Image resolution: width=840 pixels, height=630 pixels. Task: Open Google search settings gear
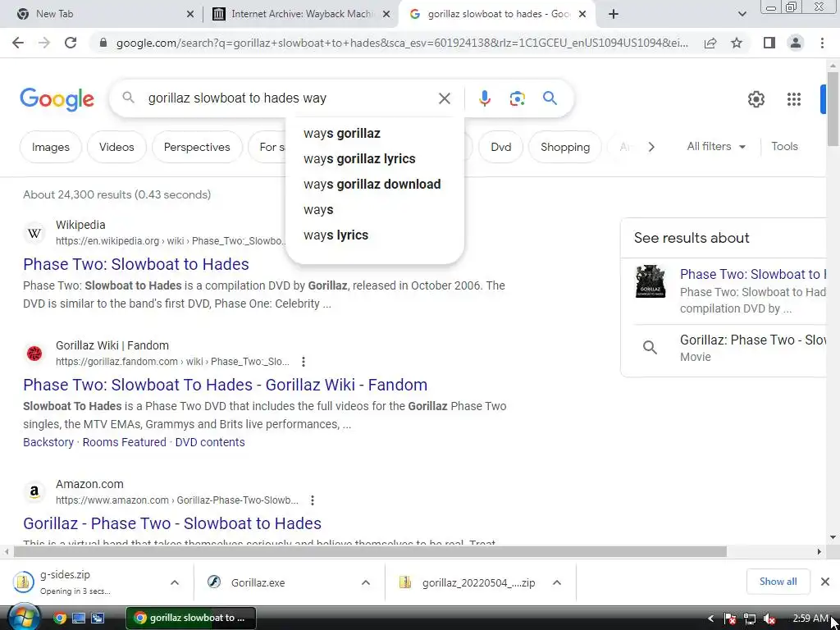[756, 99]
